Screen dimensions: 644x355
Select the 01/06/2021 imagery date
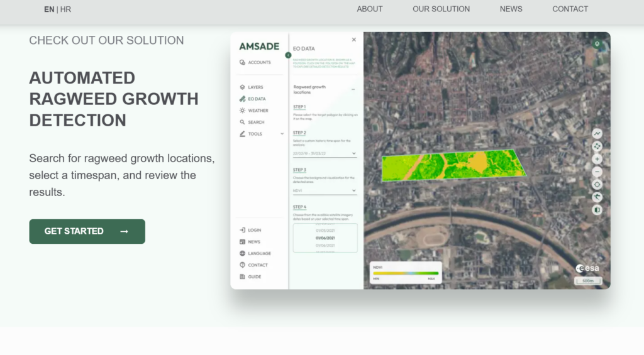point(325,238)
